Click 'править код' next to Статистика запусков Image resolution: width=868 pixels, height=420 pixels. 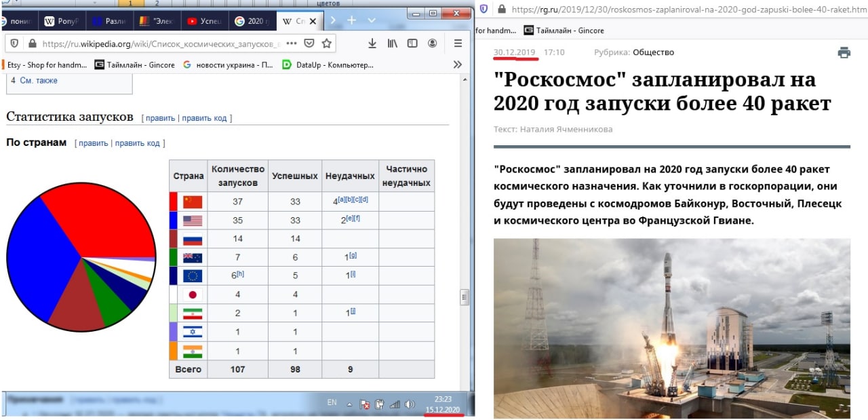point(204,118)
